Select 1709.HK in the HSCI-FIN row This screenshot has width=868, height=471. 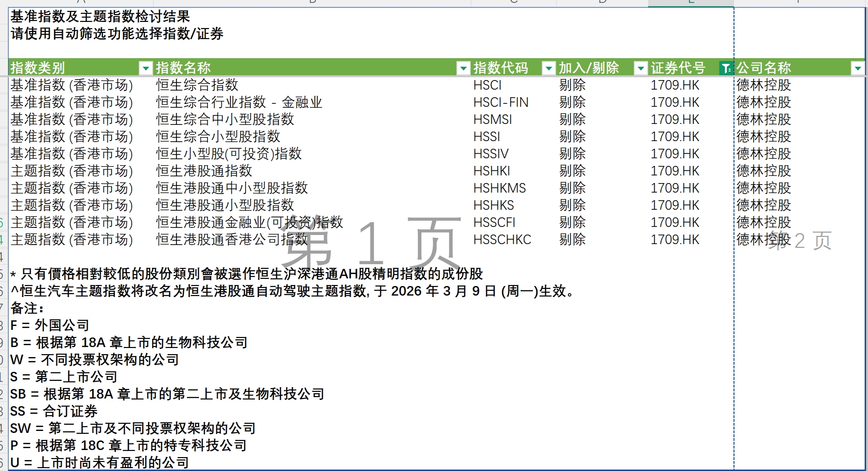(x=675, y=102)
